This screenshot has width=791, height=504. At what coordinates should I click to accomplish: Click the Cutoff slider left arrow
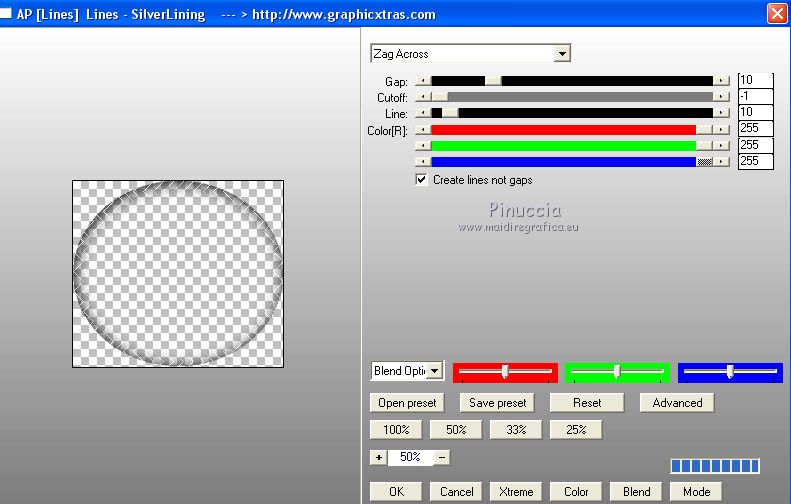(423, 97)
